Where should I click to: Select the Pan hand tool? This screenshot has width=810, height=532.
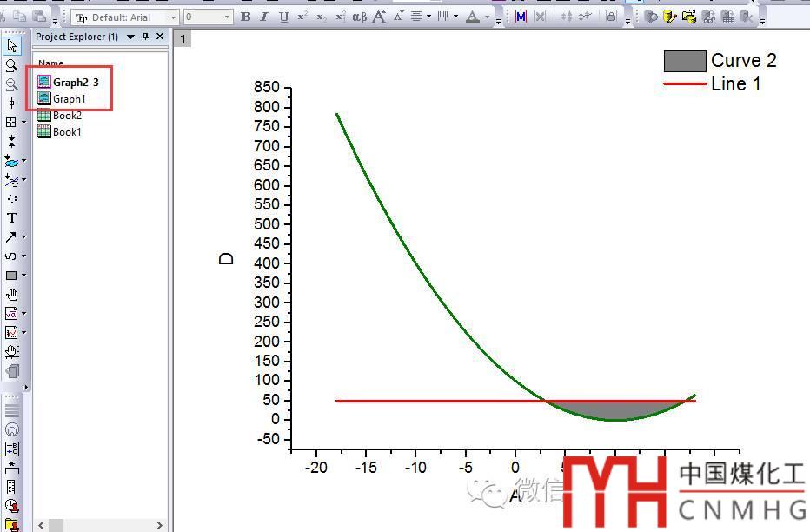(12, 294)
